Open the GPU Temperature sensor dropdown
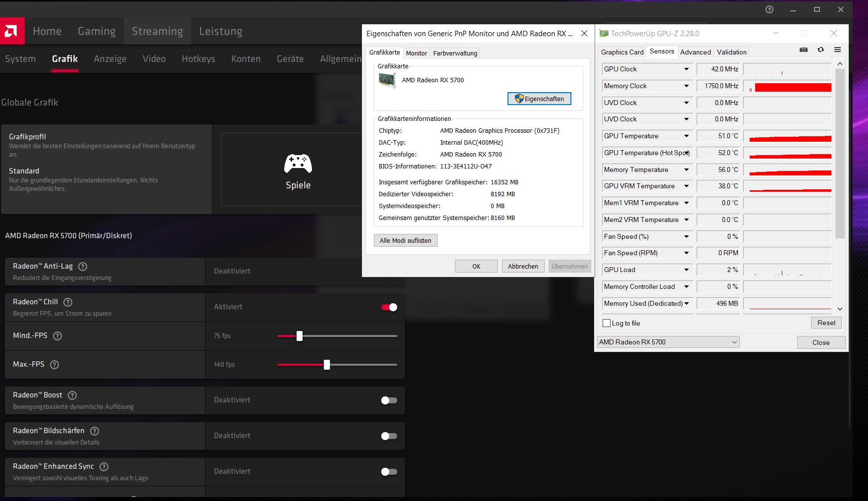The image size is (868, 501). click(x=686, y=136)
